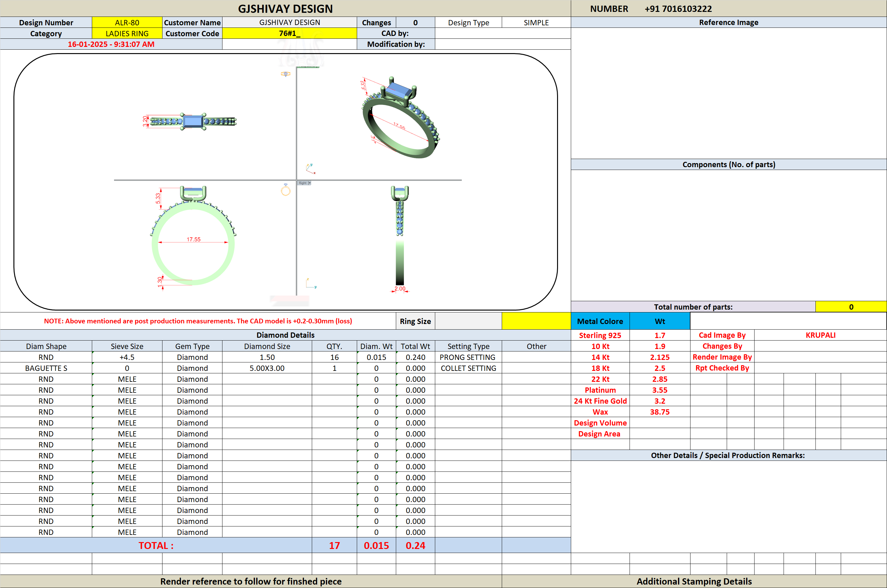Click the yellow Ring Size value cell
Viewport: 887px width, 588px height.
click(536, 321)
